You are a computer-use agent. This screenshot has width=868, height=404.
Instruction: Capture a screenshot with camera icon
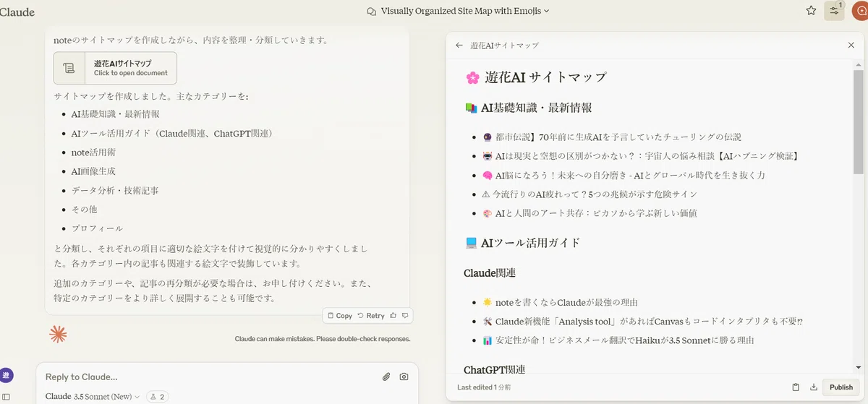(x=404, y=377)
